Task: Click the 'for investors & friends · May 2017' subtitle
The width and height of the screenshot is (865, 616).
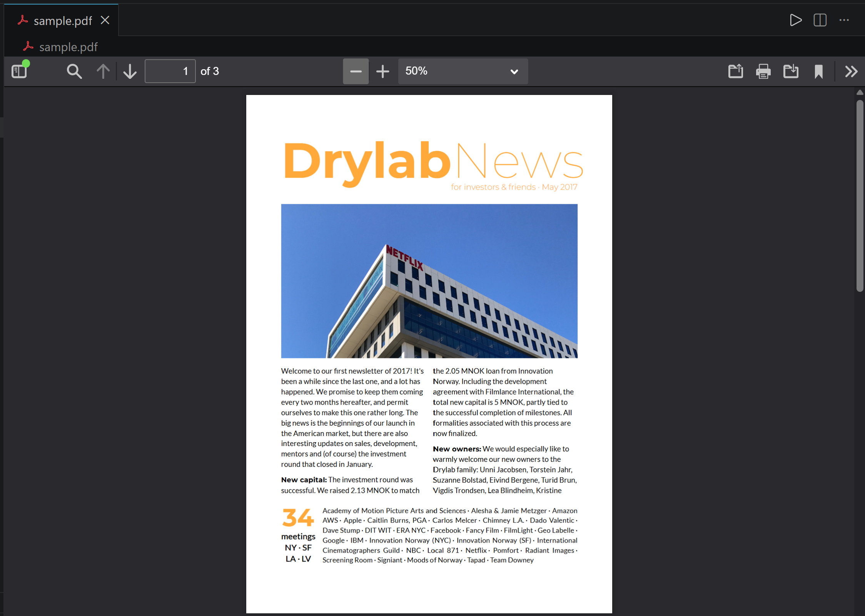Action: tap(514, 187)
